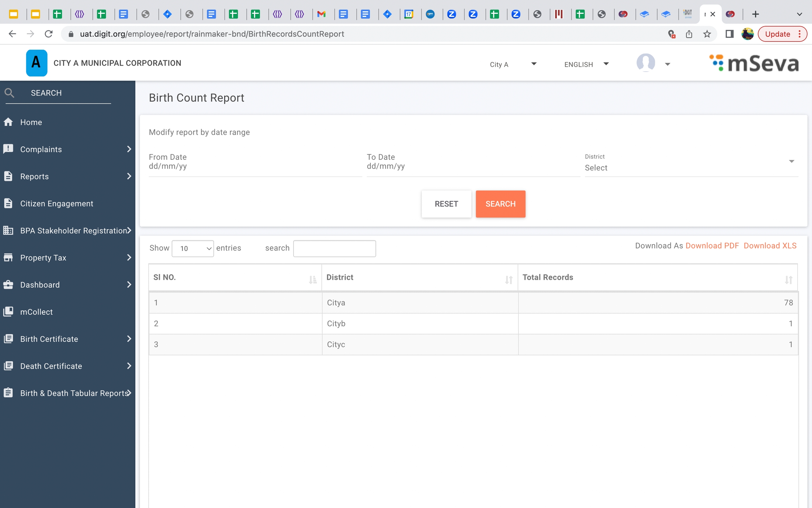
Task: Click the Sl No. column sort icon
Action: (x=313, y=279)
